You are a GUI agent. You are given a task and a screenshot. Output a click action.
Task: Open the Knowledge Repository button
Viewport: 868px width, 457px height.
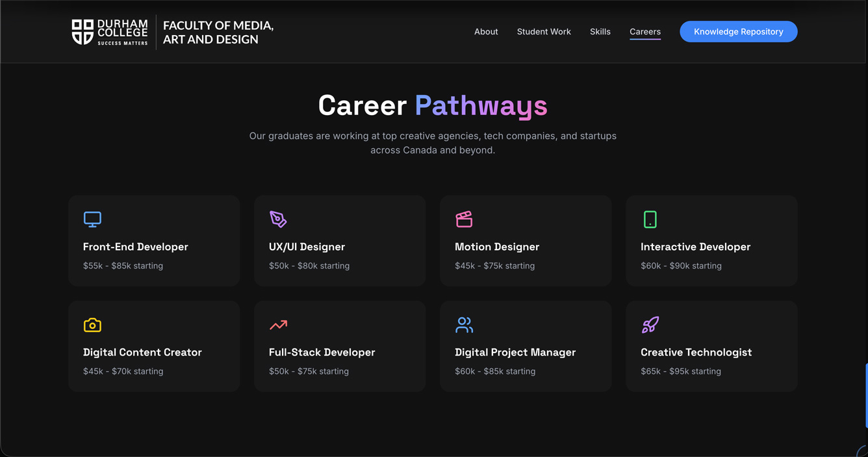pyautogui.click(x=739, y=31)
